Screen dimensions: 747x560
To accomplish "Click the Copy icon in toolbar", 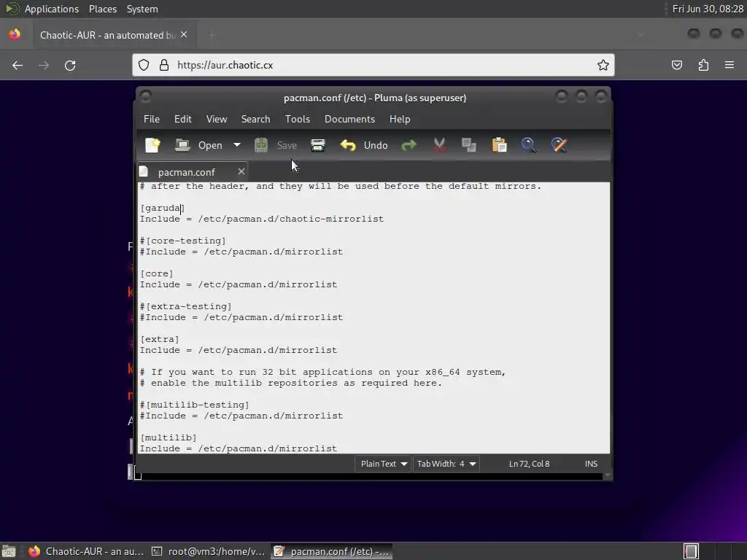I will [469, 145].
